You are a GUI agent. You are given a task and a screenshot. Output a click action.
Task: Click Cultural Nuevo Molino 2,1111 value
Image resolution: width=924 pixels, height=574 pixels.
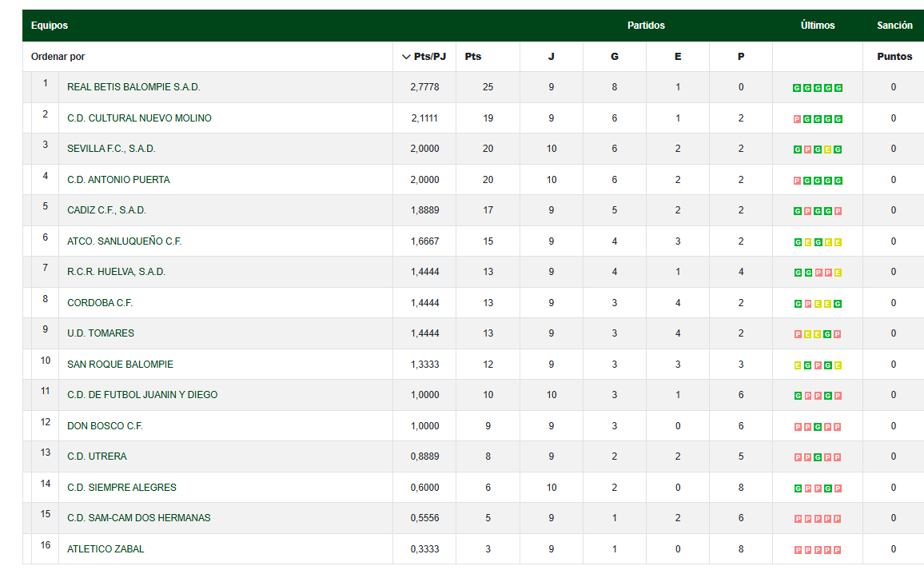(x=425, y=118)
